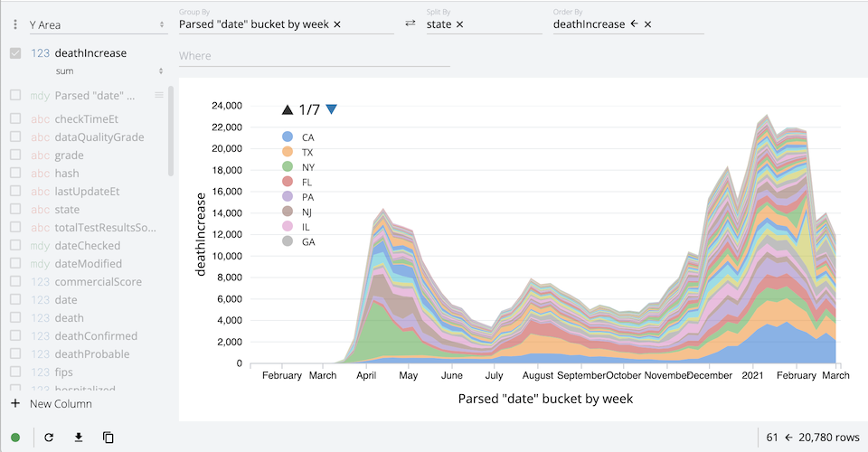Enable the deathProbable column checkbox
This screenshot has height=452, width=868.
pyautogui.click(x=15, y=353)
